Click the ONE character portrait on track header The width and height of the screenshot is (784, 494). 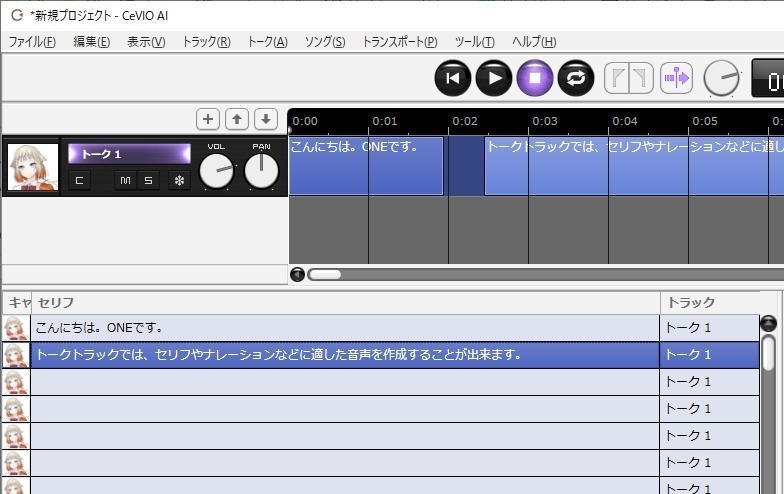point(34,167)
